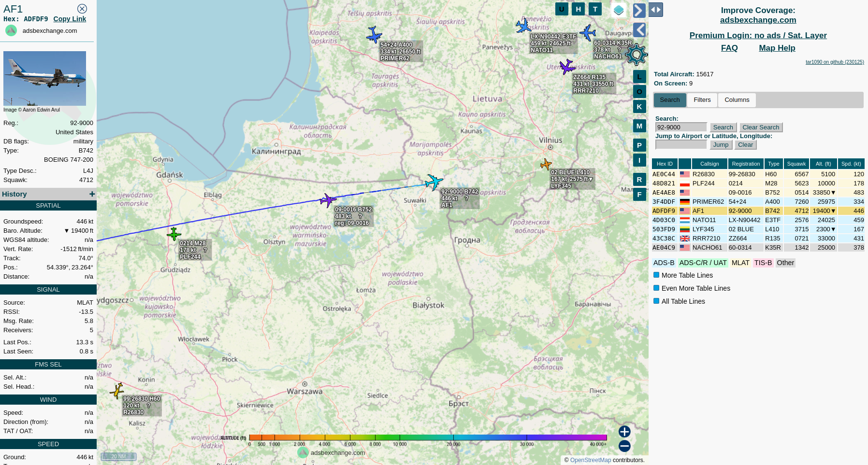Select the PLF244 green aircraft icon

point(174,234)
